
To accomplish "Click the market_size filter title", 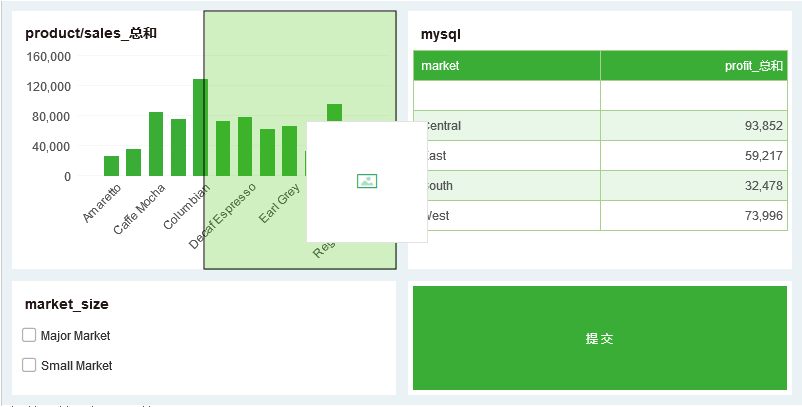I will click(x=67, y=304).
